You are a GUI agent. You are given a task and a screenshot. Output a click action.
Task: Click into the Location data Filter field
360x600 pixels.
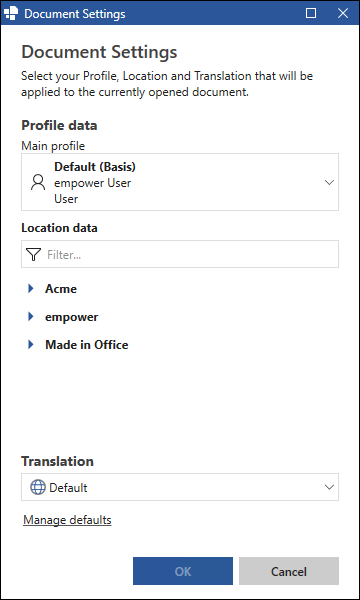click(180, 254)
